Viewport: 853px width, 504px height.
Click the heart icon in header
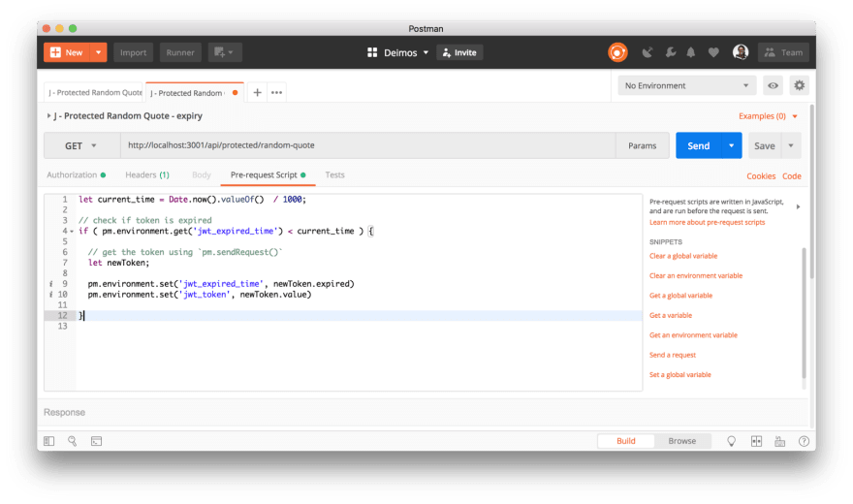(x=713, y=52)
